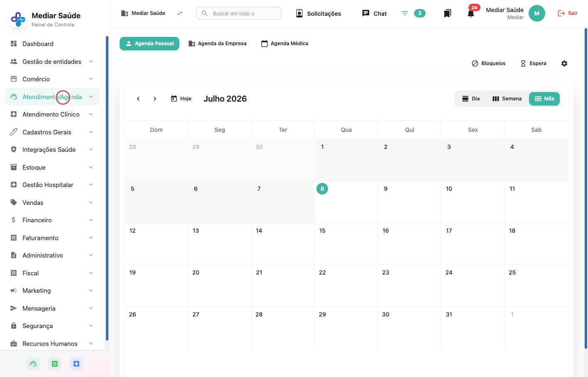Click the global search input field
The image size is (588, 377).
pos(239,13)
